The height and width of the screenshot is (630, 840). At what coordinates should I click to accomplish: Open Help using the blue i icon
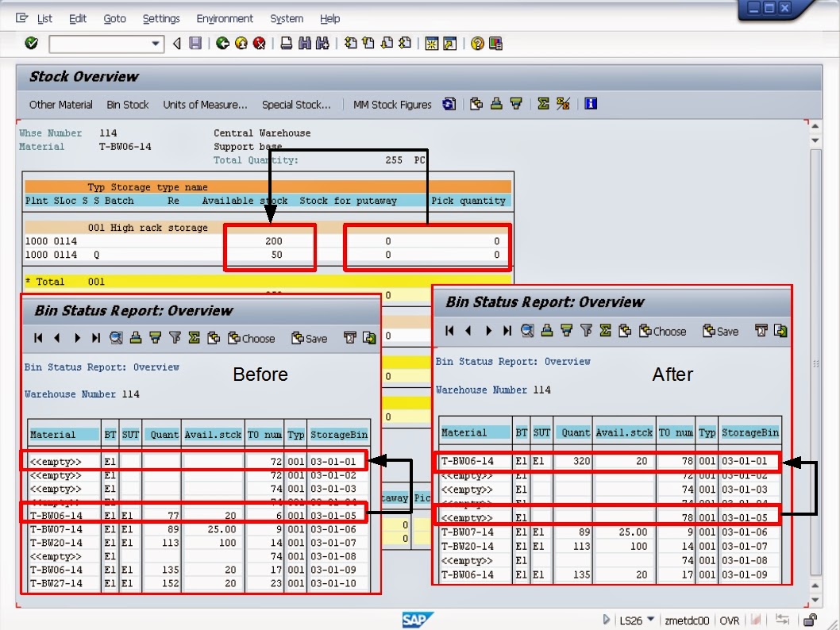click(x=591, y=104)
